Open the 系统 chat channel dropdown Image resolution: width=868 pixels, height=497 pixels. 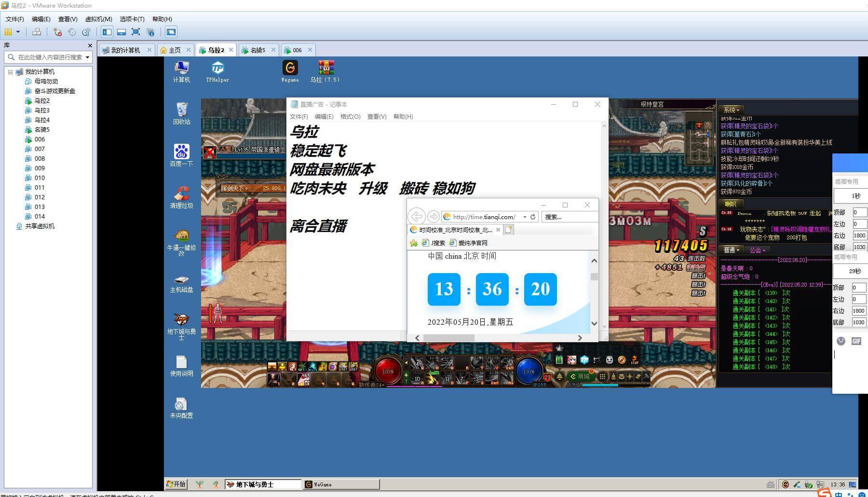coord(732,110)
